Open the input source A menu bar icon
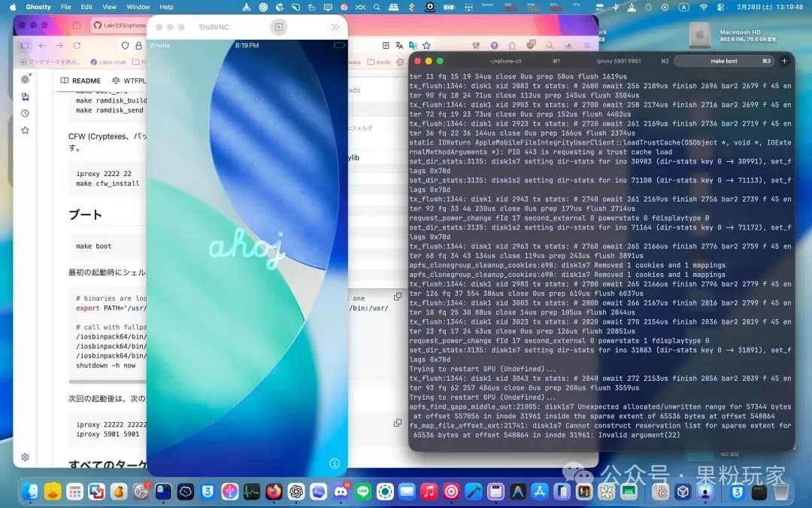Screen dimensions: 812x508 pyautogui.click(x=683, y=8)
